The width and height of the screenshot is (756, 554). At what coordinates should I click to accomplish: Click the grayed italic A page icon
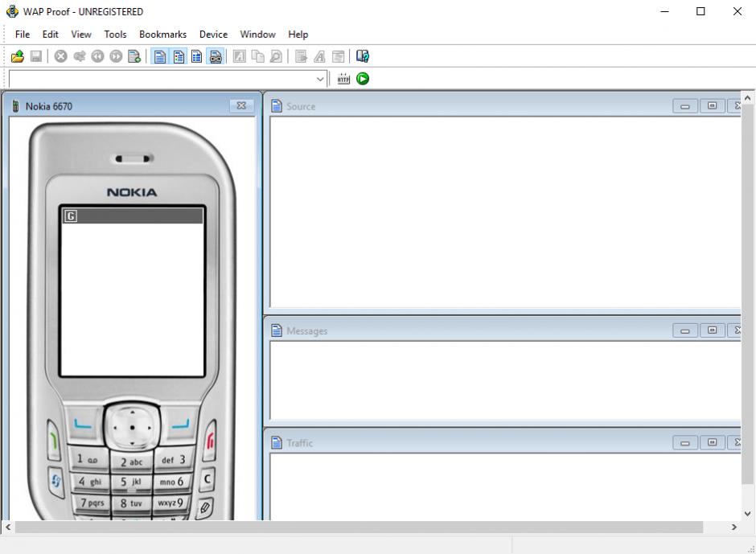[x=239, y=56]
